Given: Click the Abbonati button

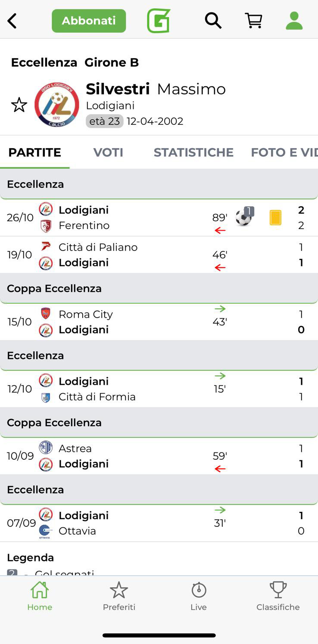Looking at the screenshot, I should [x=89, y=21].
